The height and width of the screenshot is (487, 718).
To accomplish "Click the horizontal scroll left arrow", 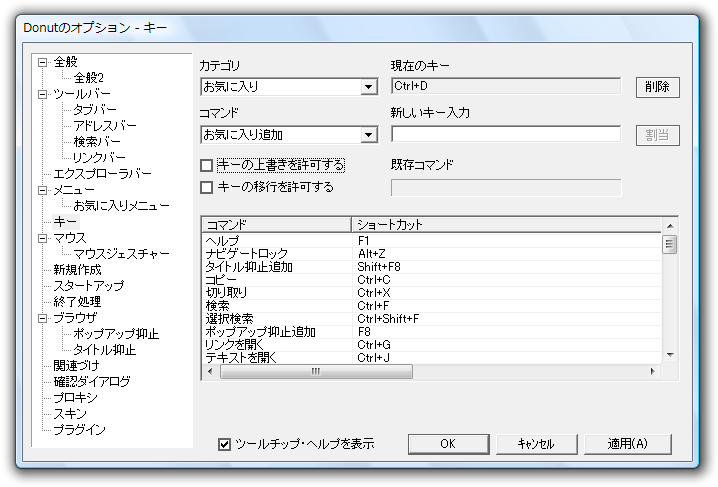I will [210, 372].
